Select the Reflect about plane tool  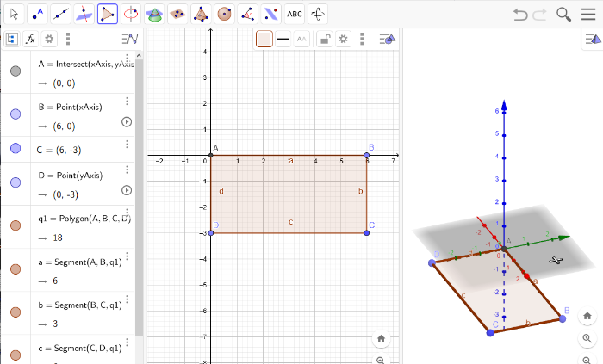coord(271,15)
